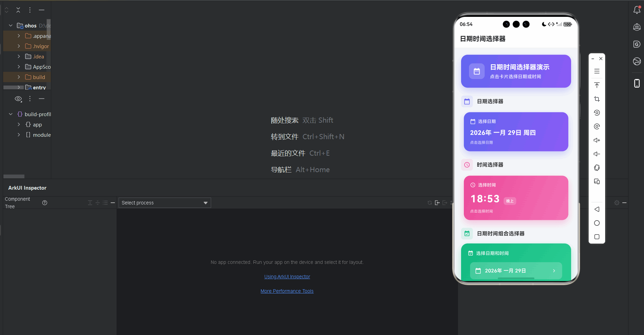The width and height of the screenshot is (644, 335).
Task: Rotate the emulator display
Action: click(x=597, y=113)
